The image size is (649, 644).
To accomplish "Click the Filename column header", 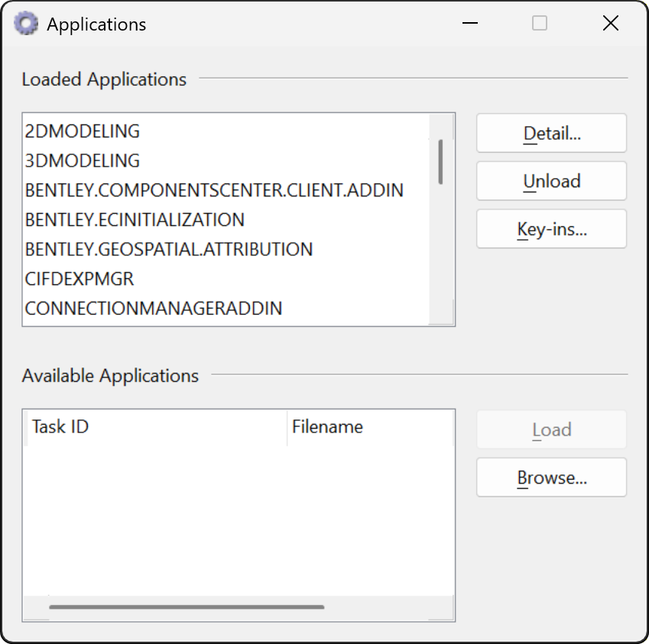I will coord(370,427).
